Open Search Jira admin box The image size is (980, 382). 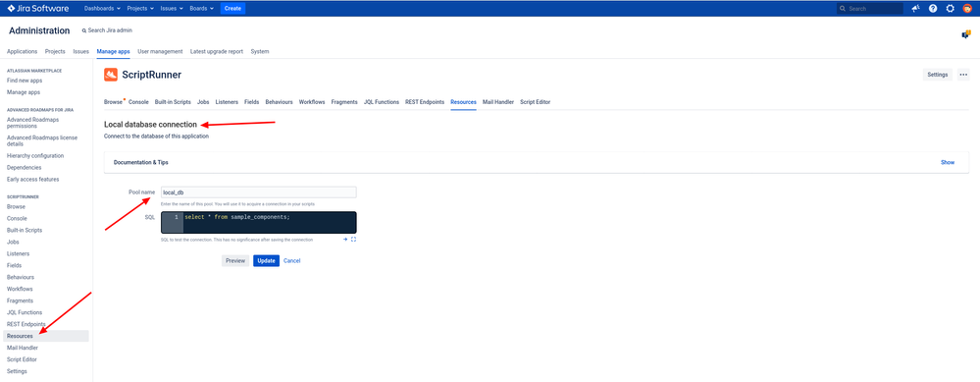tap(107, 30)
